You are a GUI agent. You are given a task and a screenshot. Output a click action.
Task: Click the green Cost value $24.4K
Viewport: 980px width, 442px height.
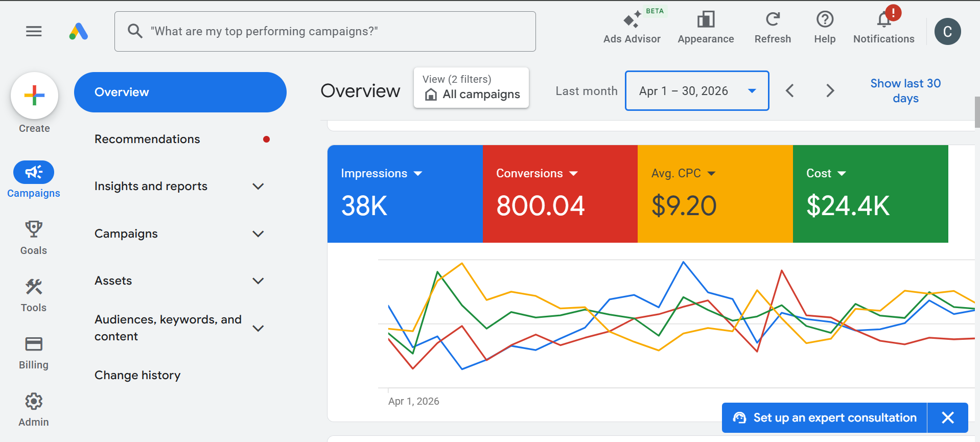[x=848, y=206]
